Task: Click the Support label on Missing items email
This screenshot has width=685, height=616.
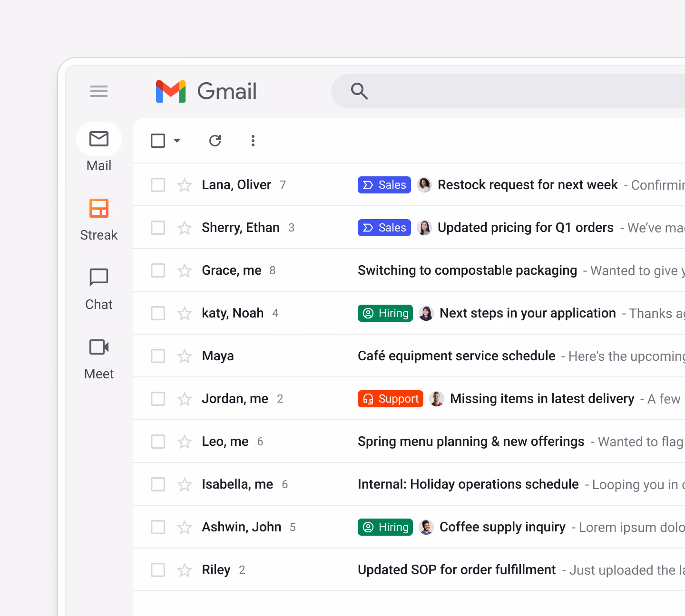Action: tap(391, 399)
